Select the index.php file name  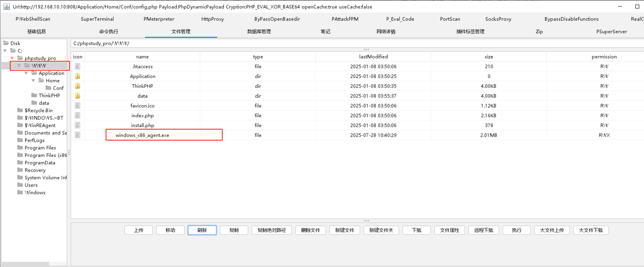(142, 115)
